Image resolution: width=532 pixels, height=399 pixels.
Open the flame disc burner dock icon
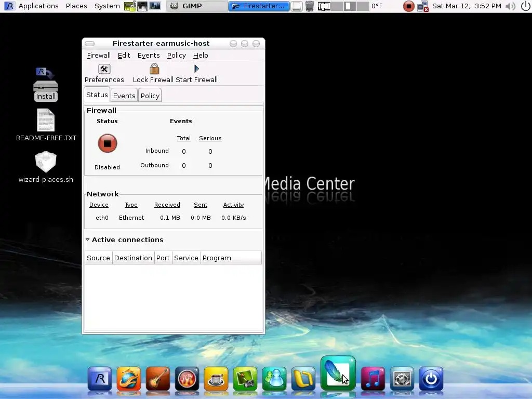[187, 378]
